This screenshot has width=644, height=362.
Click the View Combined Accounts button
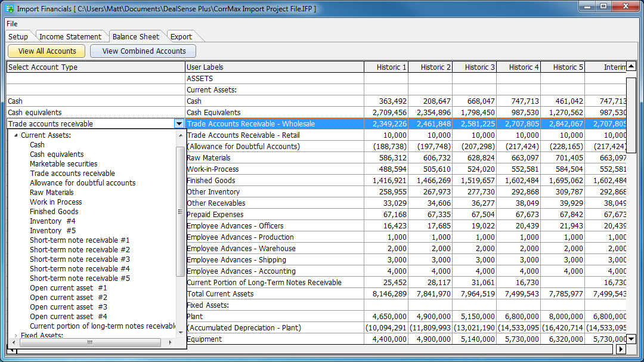tap(143, 51)
